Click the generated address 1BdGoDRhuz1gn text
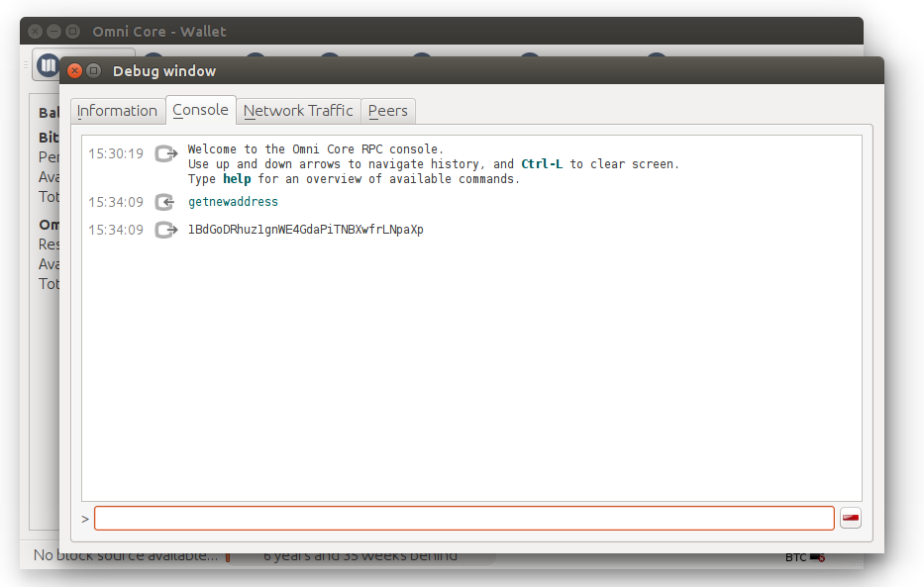924x587 pixels. point(305,230)
